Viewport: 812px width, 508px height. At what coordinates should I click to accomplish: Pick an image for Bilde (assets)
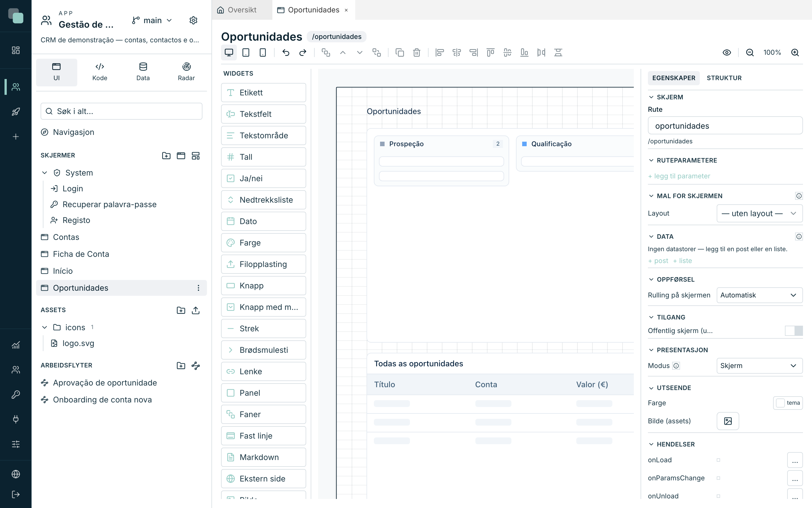point(728,421)
